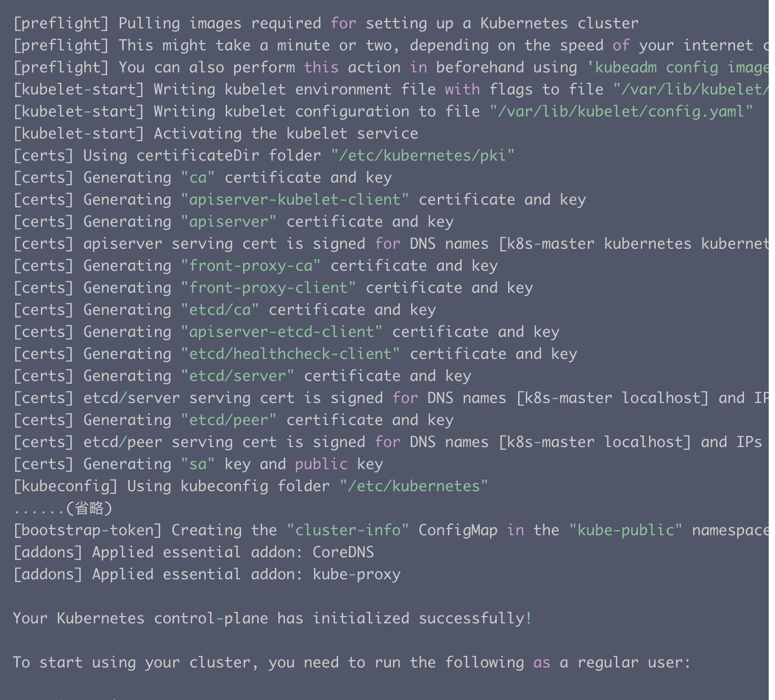The image size is (775, 700).
Task: Click the "etcd/peer" quoted string
Action: (228, 420)
